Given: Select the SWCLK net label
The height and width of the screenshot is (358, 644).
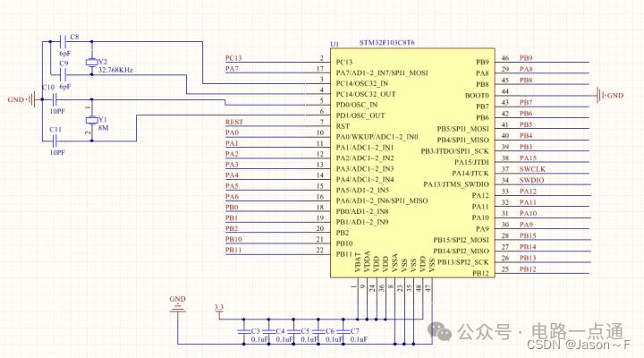Looking at the screenshot, I should click(532, 169).
